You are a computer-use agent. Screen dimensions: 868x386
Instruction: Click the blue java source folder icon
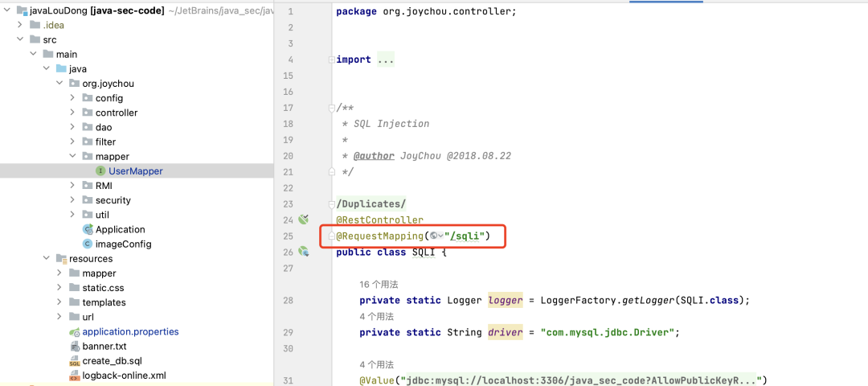(61, 68)
